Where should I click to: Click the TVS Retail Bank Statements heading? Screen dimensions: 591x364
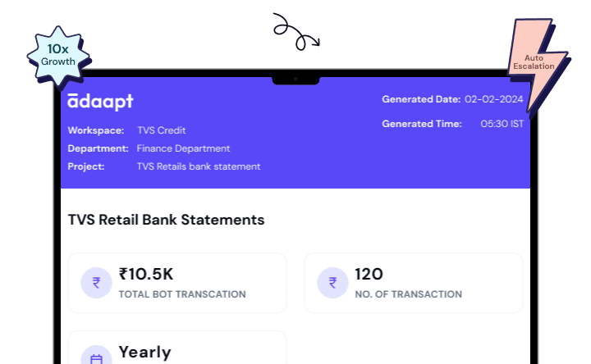click(x=166, y=220)
